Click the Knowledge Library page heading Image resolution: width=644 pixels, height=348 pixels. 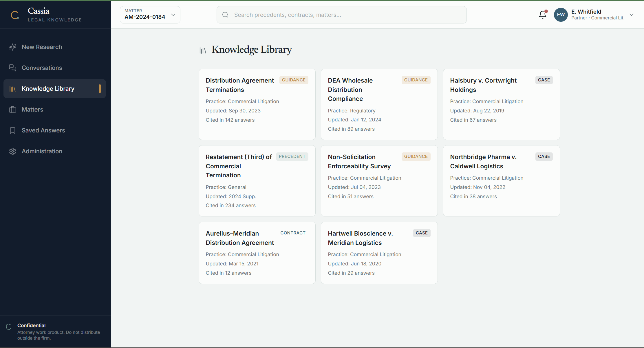[252, 50]
